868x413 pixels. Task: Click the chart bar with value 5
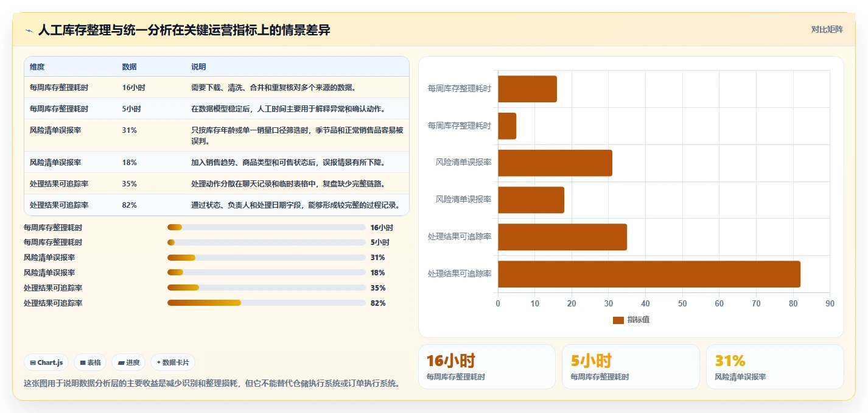(507, 126)
